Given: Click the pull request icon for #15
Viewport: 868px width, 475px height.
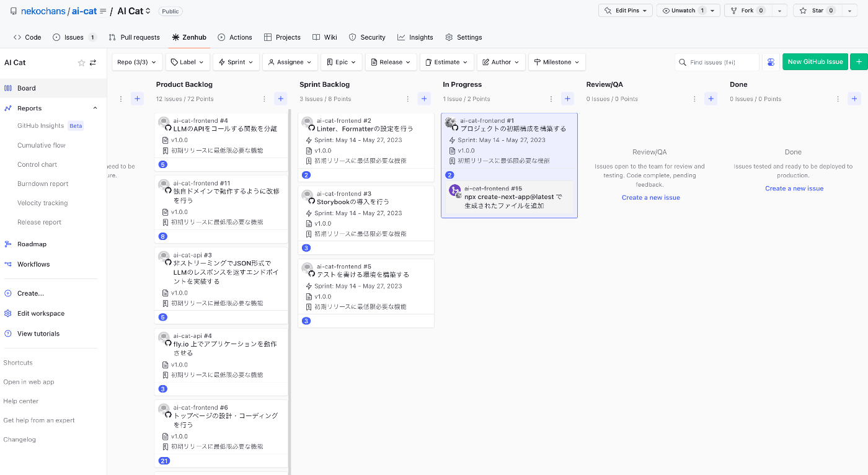Looking at the screenshot, I should pos(454,190).
